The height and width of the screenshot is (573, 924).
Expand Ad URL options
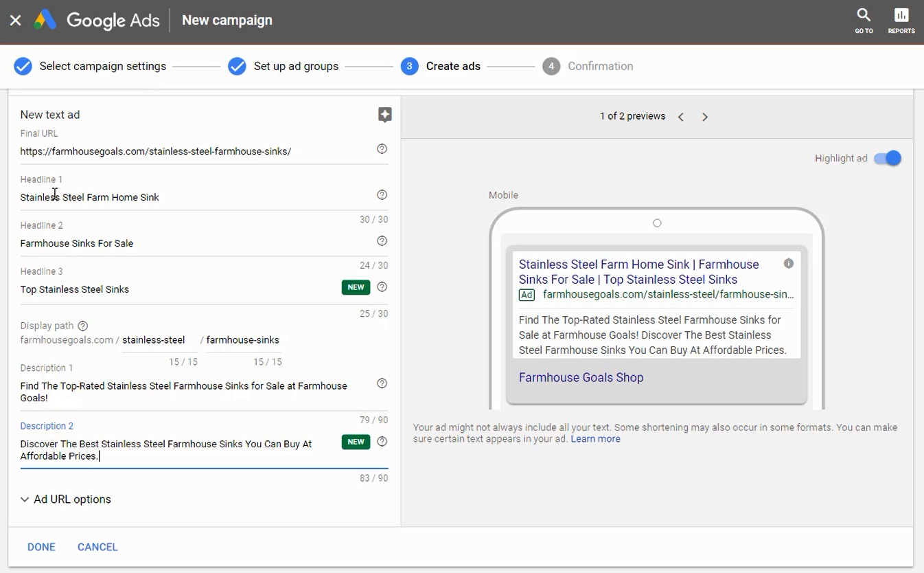pyautogui.click(x=66, y=499)
